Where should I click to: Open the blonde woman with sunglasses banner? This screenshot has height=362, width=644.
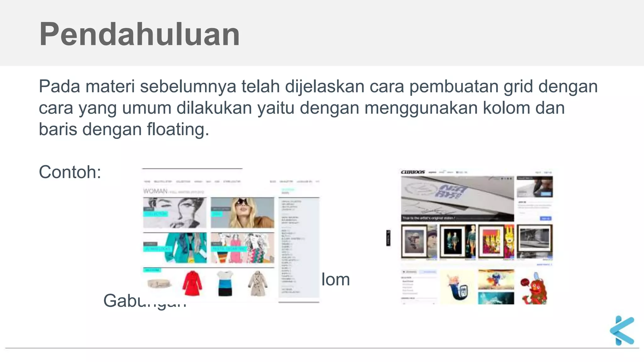242,213
